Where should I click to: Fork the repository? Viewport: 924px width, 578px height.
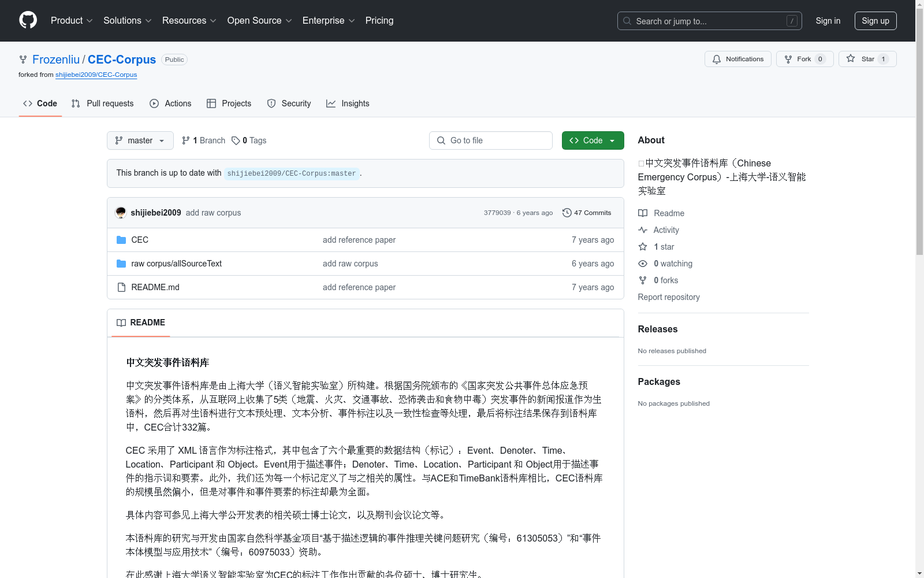point(804,59)
